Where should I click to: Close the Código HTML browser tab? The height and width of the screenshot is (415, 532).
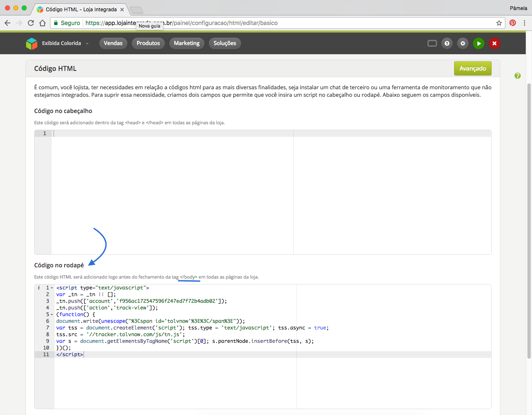(x=122, y=9)
